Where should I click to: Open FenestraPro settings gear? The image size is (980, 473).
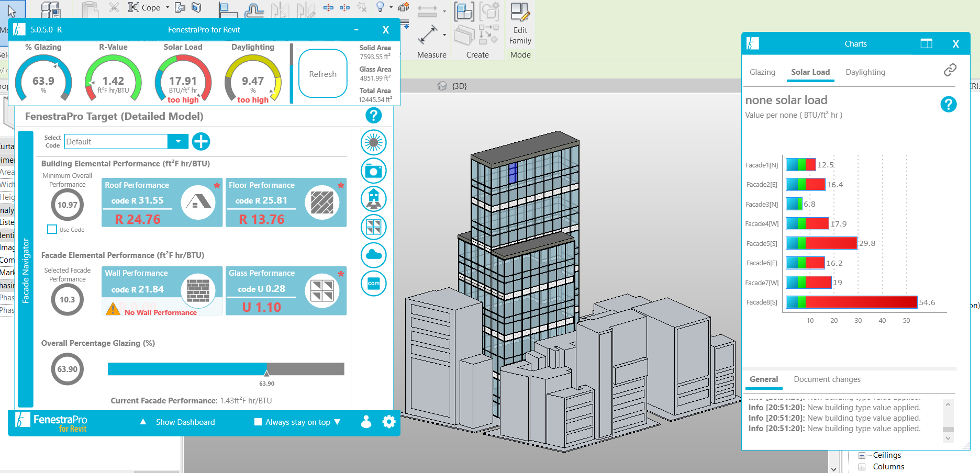389,422
